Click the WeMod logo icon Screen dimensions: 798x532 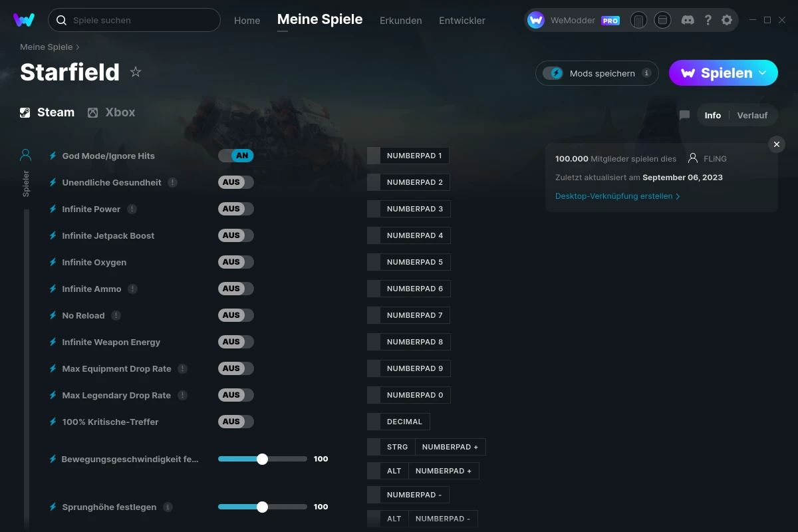pos(24,20)
